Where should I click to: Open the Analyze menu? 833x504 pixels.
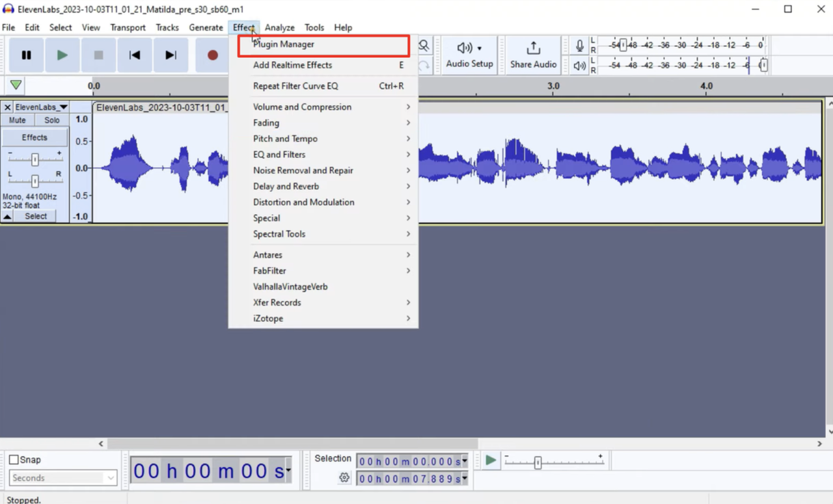point(279,27)
